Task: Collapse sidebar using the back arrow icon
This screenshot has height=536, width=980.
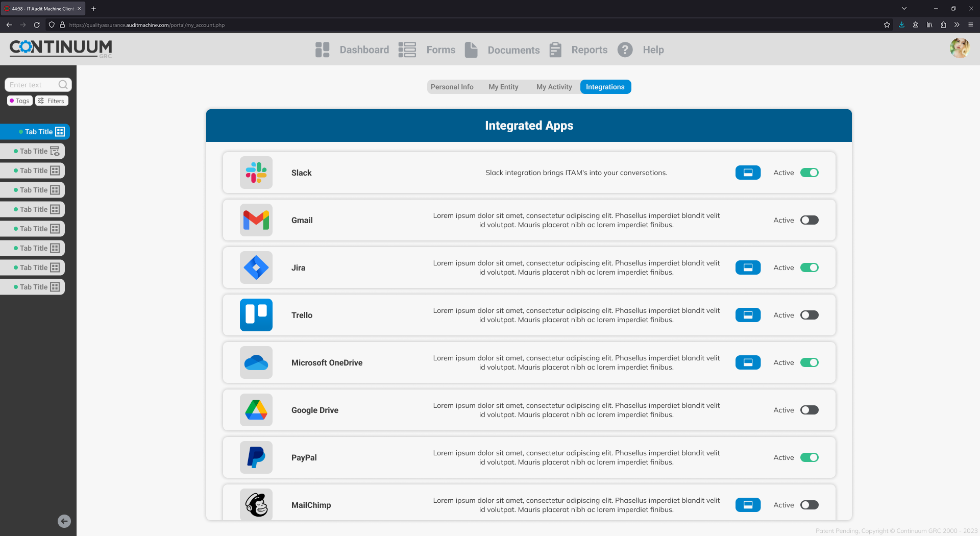Action: (x=64, y=521)
